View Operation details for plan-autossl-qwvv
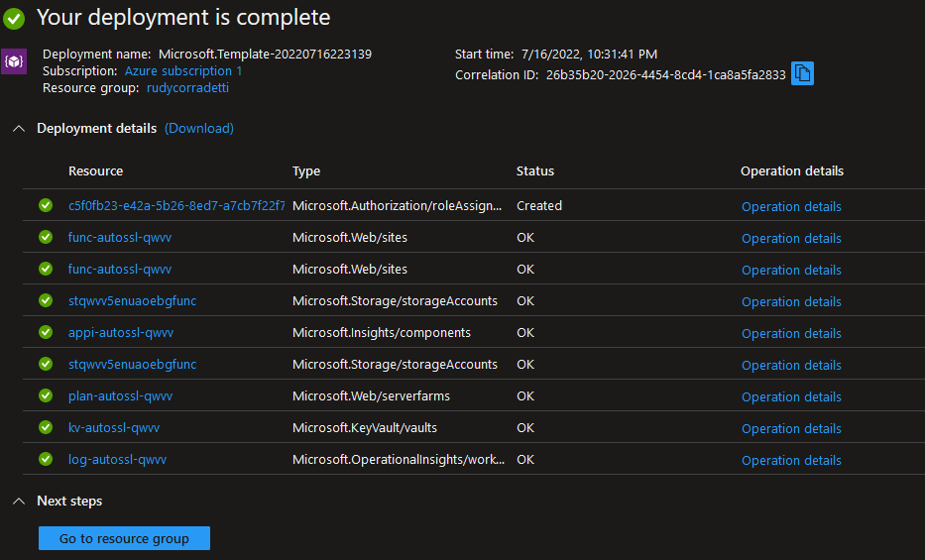Viewport: 925px width, 560px height. coord(791,397)
